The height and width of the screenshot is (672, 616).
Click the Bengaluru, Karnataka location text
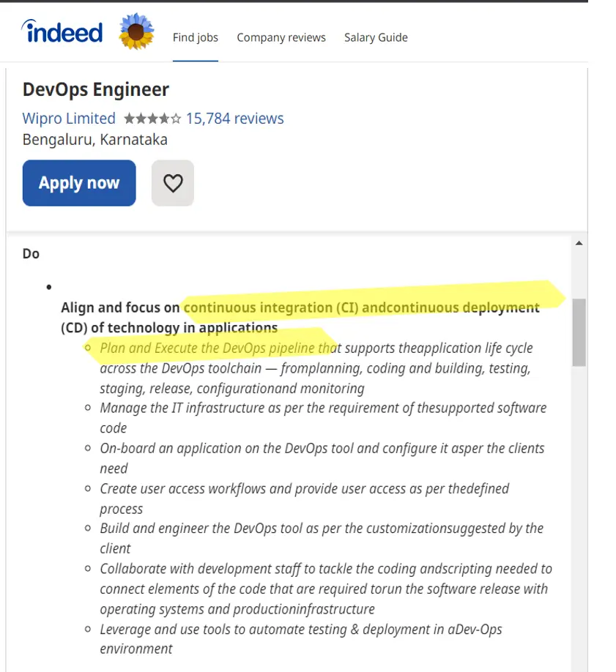click(95, 139)
